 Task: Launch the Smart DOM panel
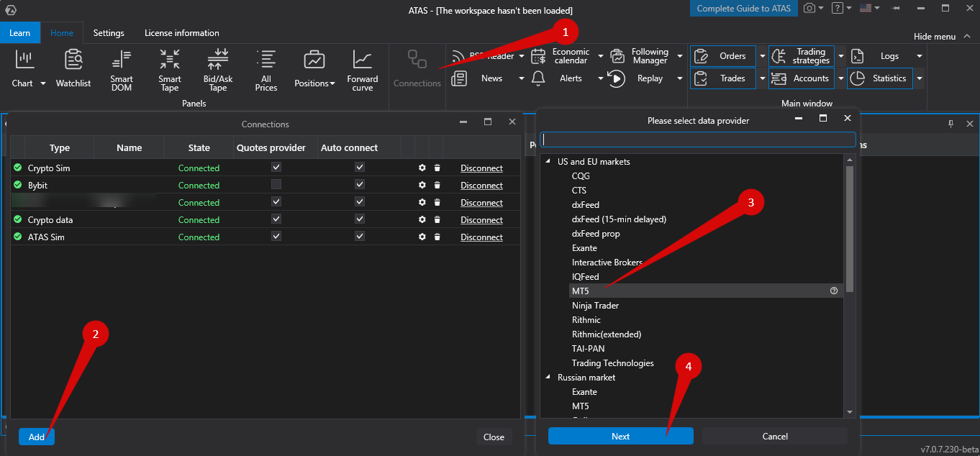coord(122,69)
